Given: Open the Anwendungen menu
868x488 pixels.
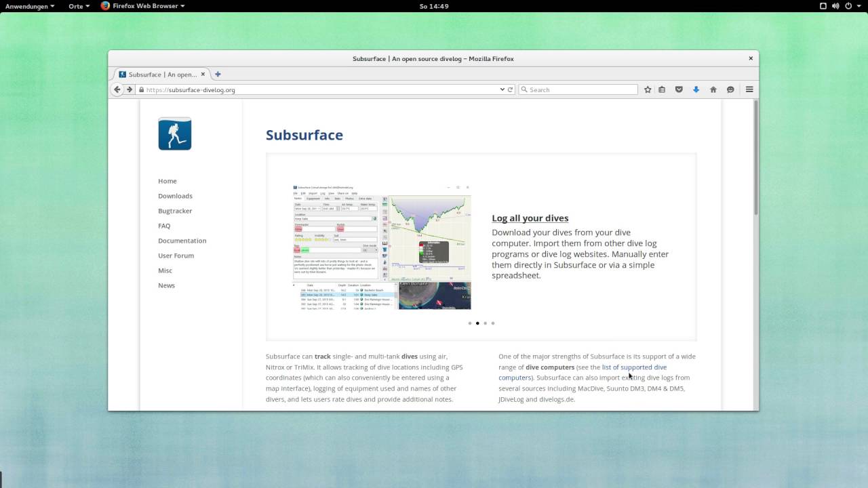Looking at the screenshot, I should point(30,6).
